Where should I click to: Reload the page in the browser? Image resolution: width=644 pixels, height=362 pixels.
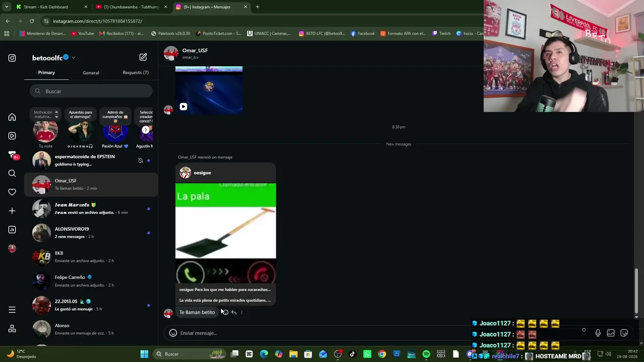[x=32, y=21]
